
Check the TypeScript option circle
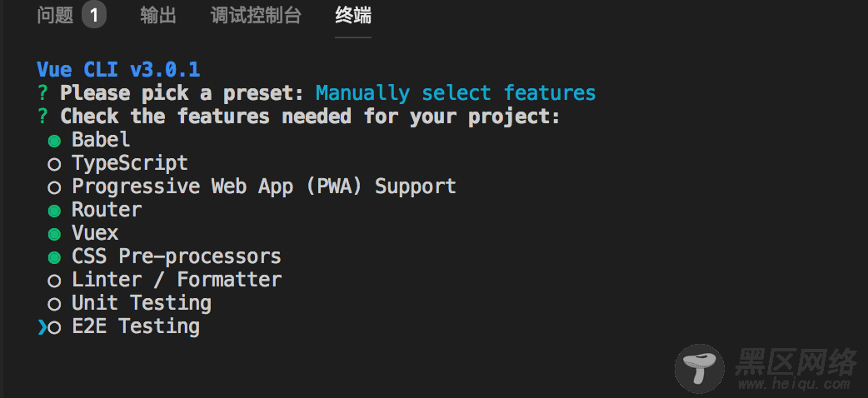[x=53, y=164]
